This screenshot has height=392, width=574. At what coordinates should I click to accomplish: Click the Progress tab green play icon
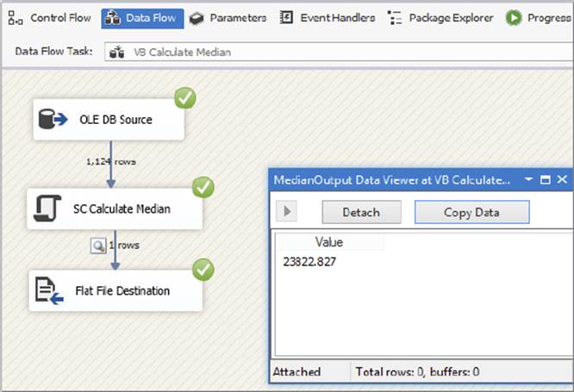click(514, 18)
